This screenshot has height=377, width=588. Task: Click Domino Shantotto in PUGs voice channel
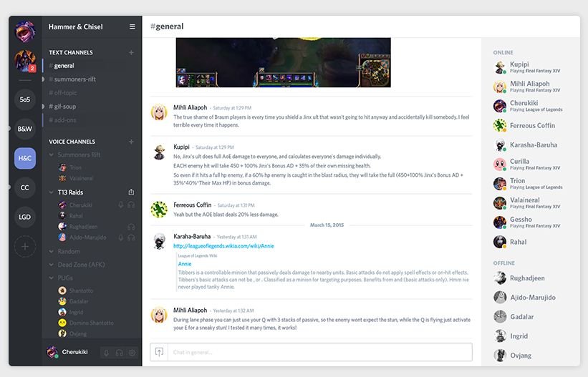pyautogui.click(x=86, y=323)
